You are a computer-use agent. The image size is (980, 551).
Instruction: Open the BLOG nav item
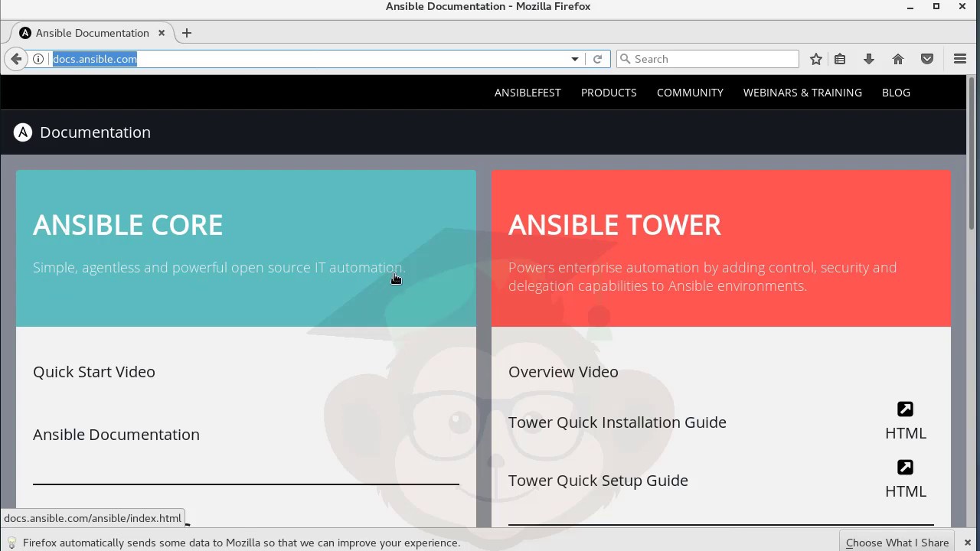(x=896, y=93)
